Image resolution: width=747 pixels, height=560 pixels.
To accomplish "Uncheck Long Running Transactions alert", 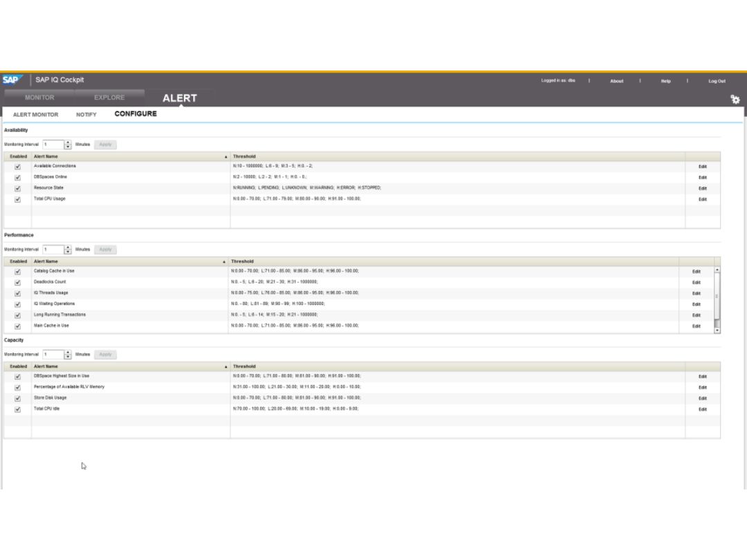I will [x=17, y=315].
